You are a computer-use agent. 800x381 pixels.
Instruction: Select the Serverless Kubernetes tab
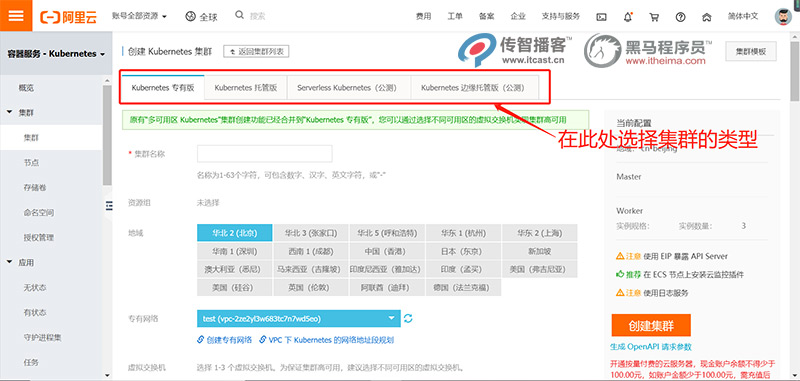coord(349,87)
